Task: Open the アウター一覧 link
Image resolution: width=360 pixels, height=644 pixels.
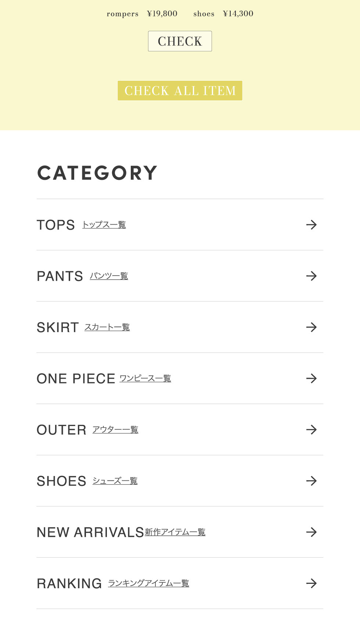Action: click(x=115, y=429)
